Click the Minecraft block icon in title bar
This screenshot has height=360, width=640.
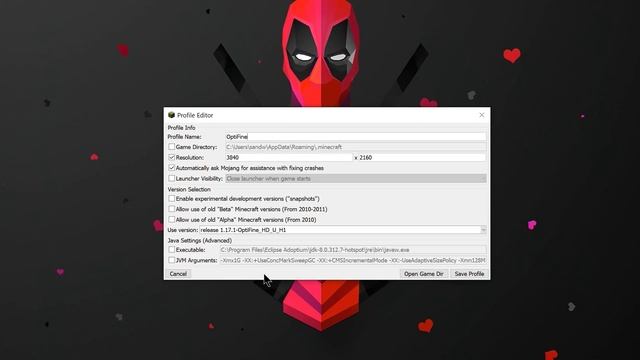point(171,115)
